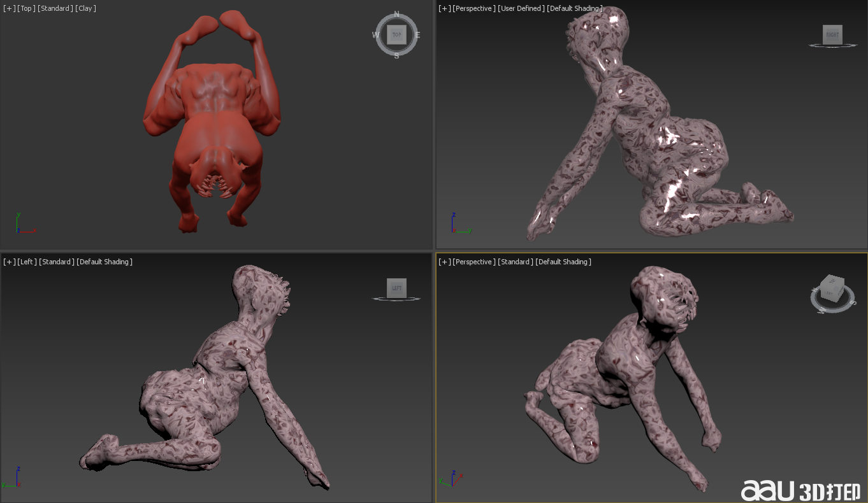
Task: Open the [+] menu in Left viewport
Action: click(x=9, y=262)
